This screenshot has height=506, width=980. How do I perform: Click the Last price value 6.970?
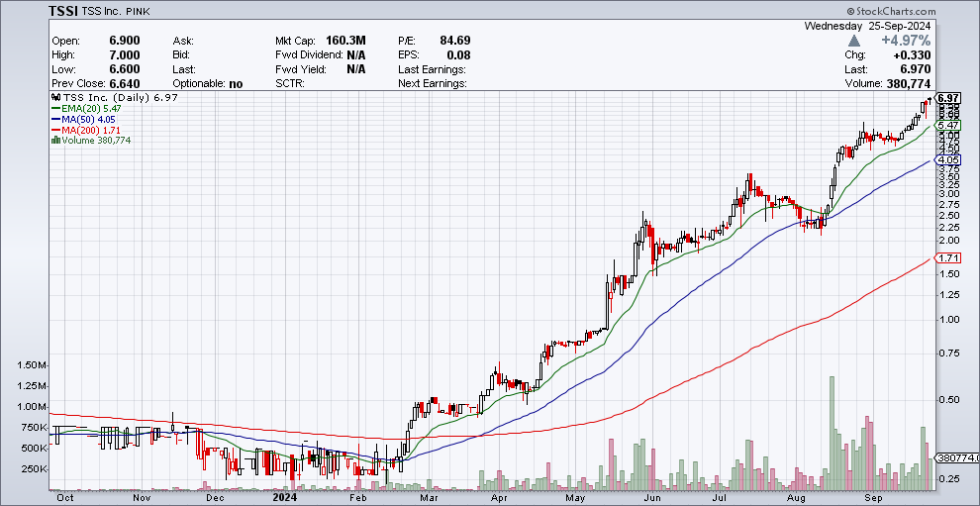pyautogui.click(x=916, y=69)
